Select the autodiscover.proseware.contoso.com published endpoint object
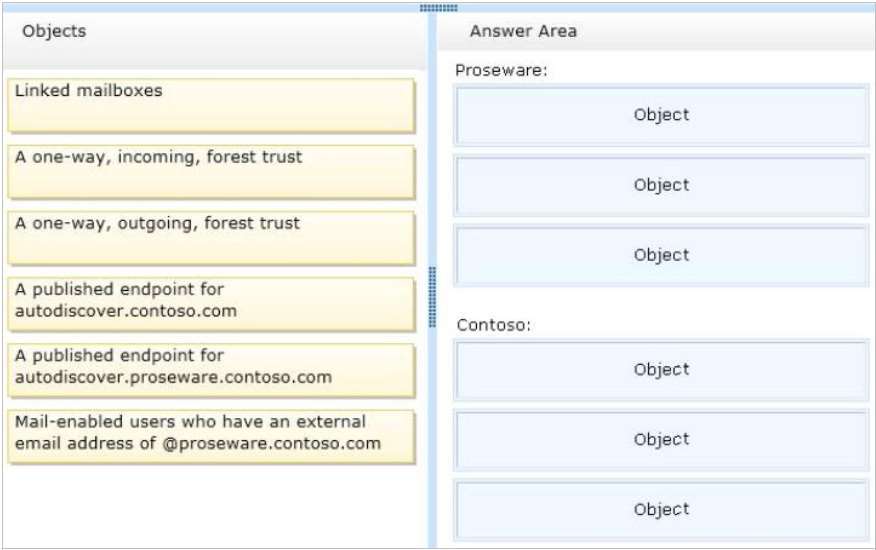 211,371
